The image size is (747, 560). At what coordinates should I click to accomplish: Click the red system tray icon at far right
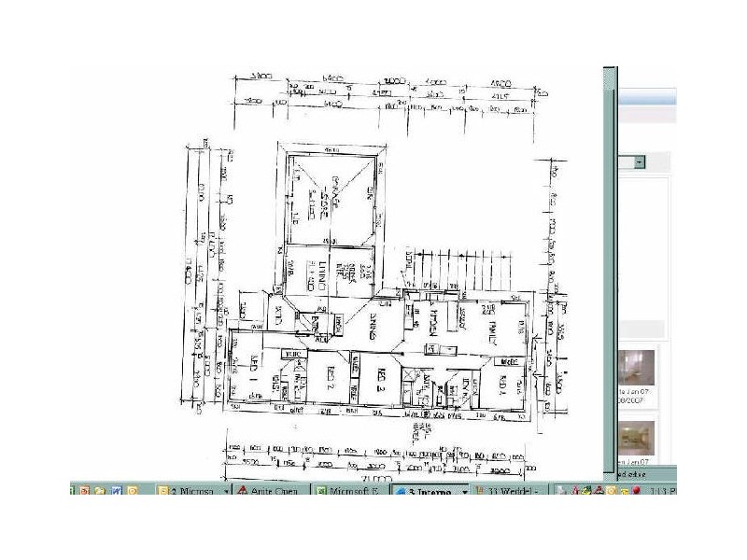[635, 490]
